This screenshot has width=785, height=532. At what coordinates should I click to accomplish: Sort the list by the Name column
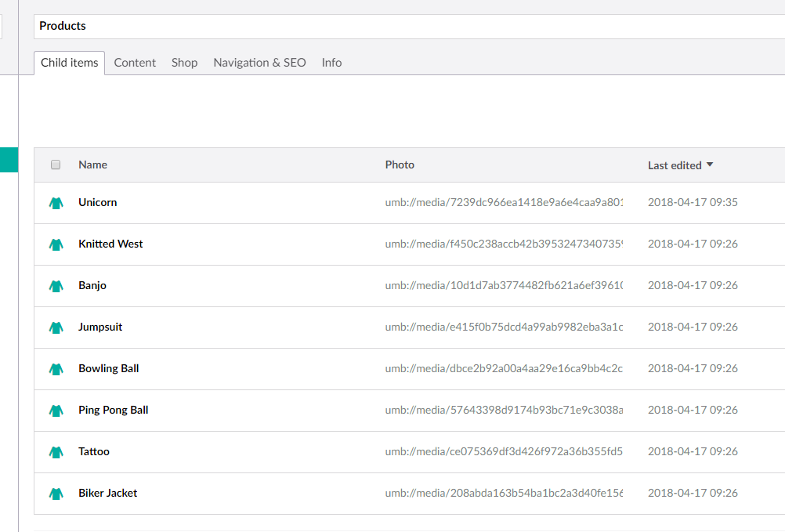click(92, 165)
